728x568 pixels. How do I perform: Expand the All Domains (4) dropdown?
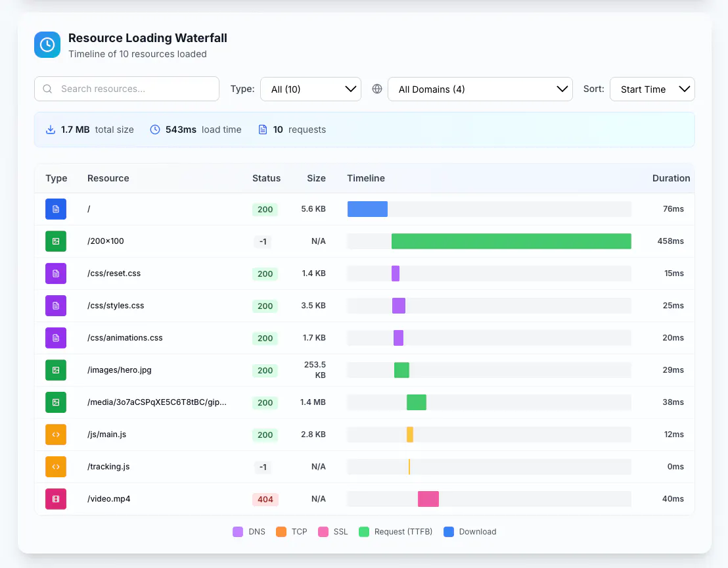click(480, 89)
